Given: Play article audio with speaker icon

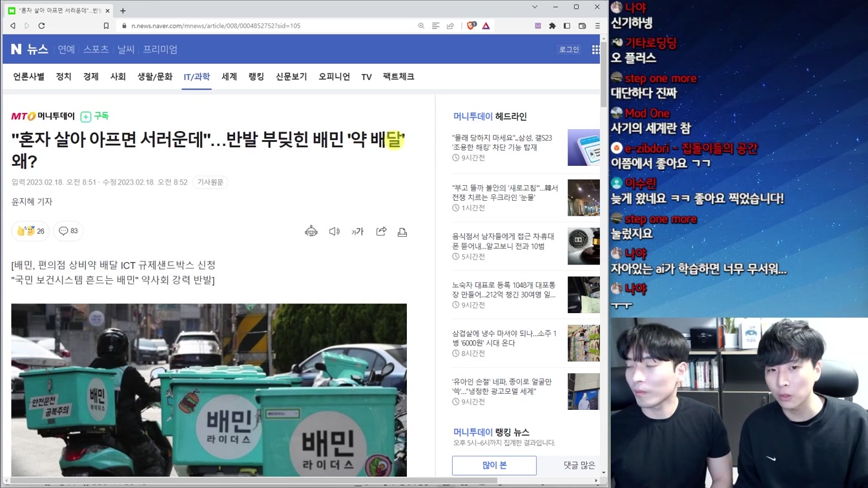Looking at the screenshot, I should tap(334, 231).
